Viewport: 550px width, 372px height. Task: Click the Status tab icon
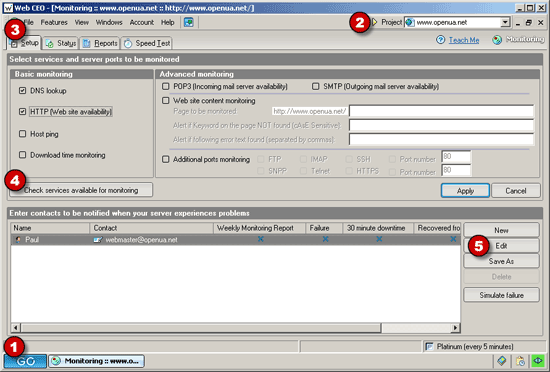(50, 43)
